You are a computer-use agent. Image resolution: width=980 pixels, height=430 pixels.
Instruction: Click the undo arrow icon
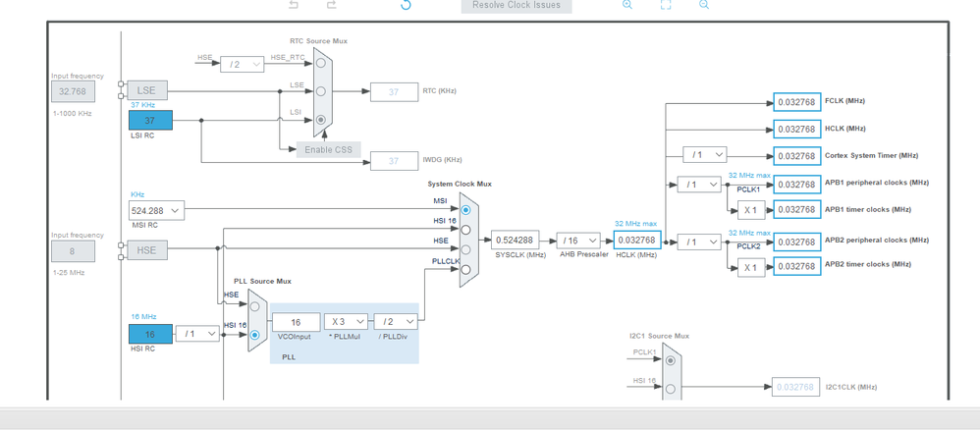[x=294, y=5]
